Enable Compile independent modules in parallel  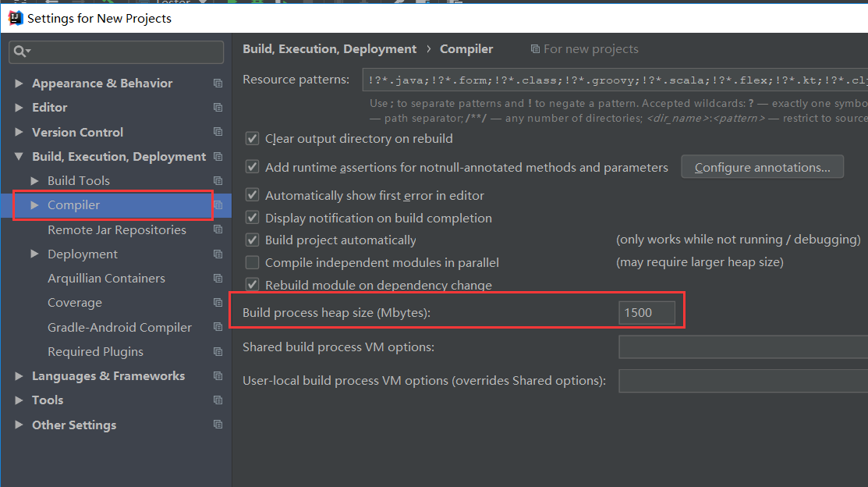pyautogui.click(x=252, y=263)
